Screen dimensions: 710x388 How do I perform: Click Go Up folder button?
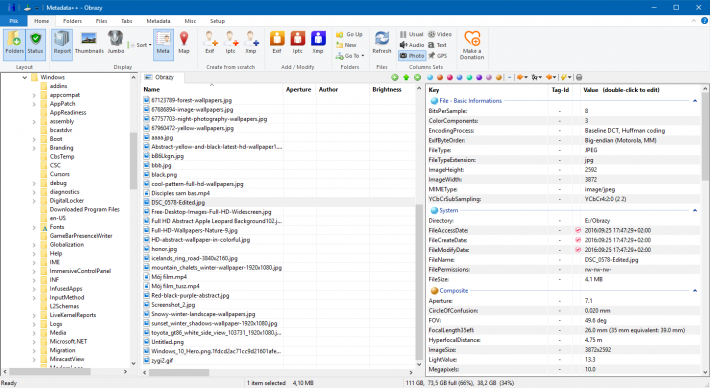(349, 34)
